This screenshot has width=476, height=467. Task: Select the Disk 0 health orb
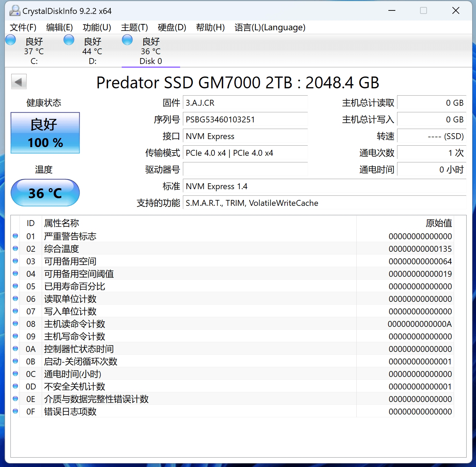(127, 40)
